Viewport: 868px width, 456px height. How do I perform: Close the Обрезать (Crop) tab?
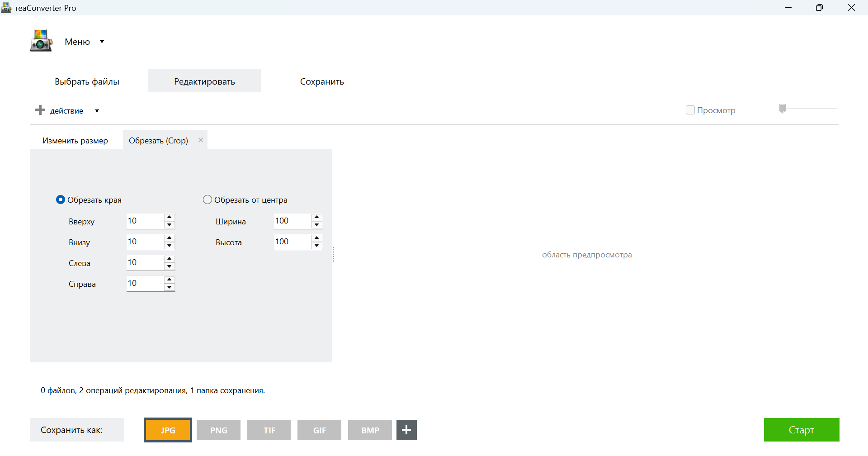pyautogui.click(x=201, y=140)
